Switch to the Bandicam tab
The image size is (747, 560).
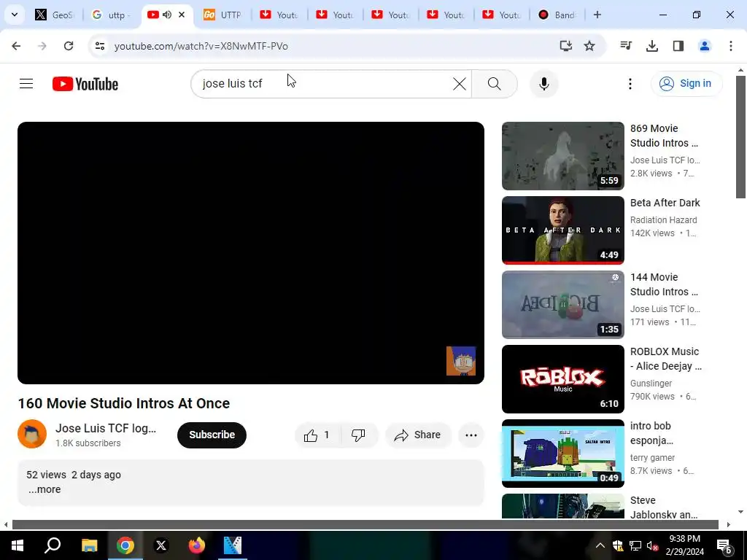[557, 15]
